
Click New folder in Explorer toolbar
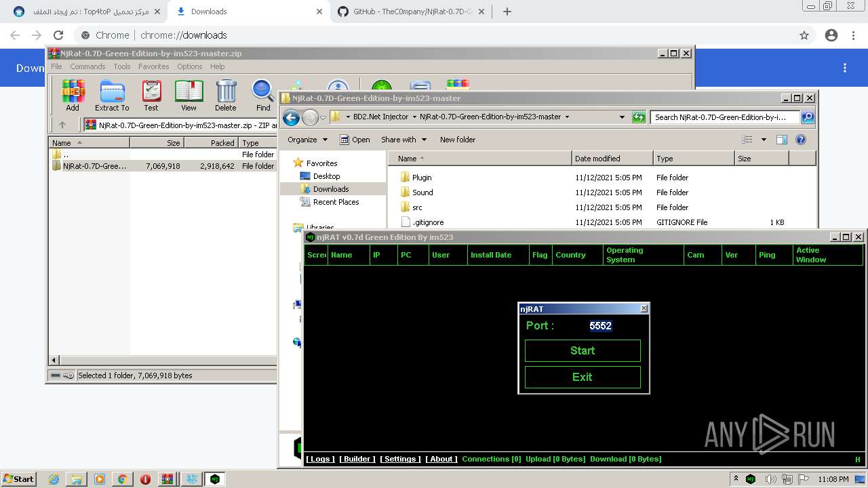pos(458,140)
